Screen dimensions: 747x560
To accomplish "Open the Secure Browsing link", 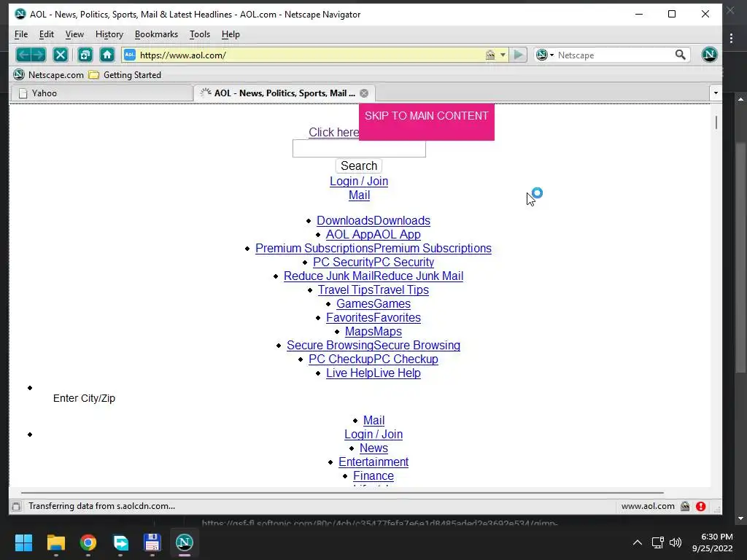I will pos(373,345).
